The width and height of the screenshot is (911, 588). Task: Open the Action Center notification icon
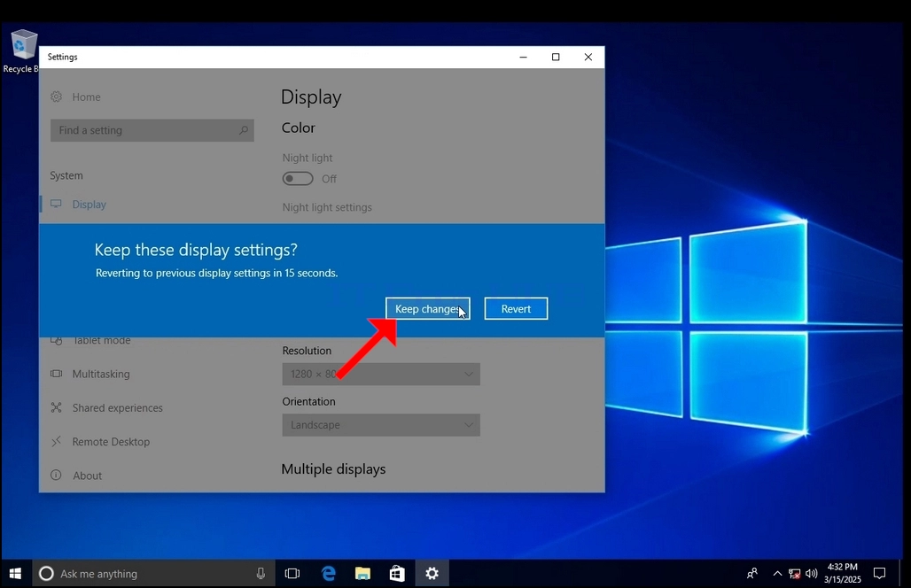coord(880,574)
